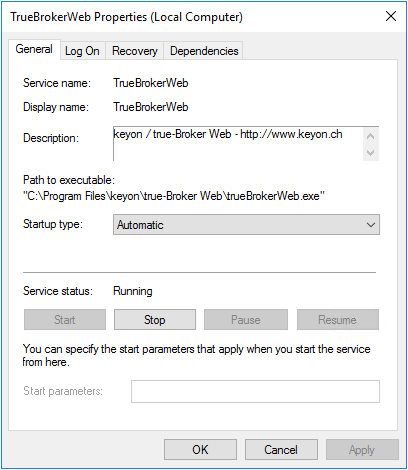This screenshot has height=470, width=408.
Task: Click the 'Service status:' label
Action: click(x=58, y=291)
